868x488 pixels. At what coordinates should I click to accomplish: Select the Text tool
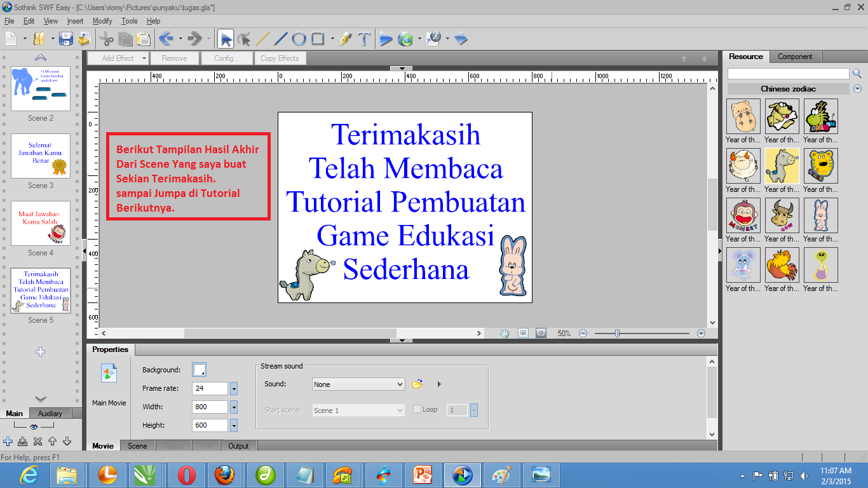click(x=363, y=39)
